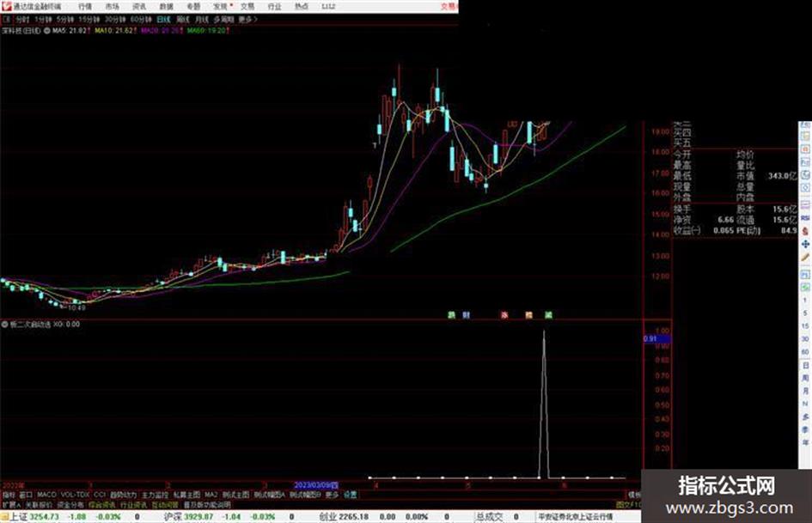This screenshot has height=523, width=812.
Task: Click the red money bag icon in sidebar
Action: pyautogui.click(x=805, y=231)
